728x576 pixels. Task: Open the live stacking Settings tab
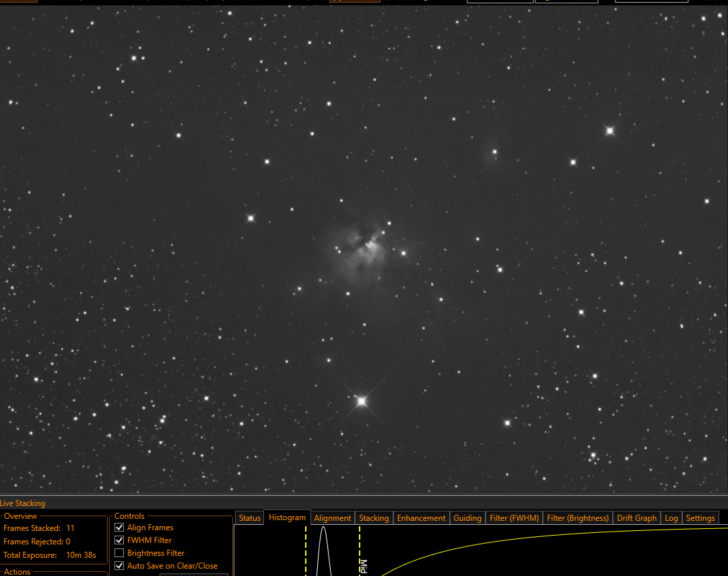coord(700,518)
